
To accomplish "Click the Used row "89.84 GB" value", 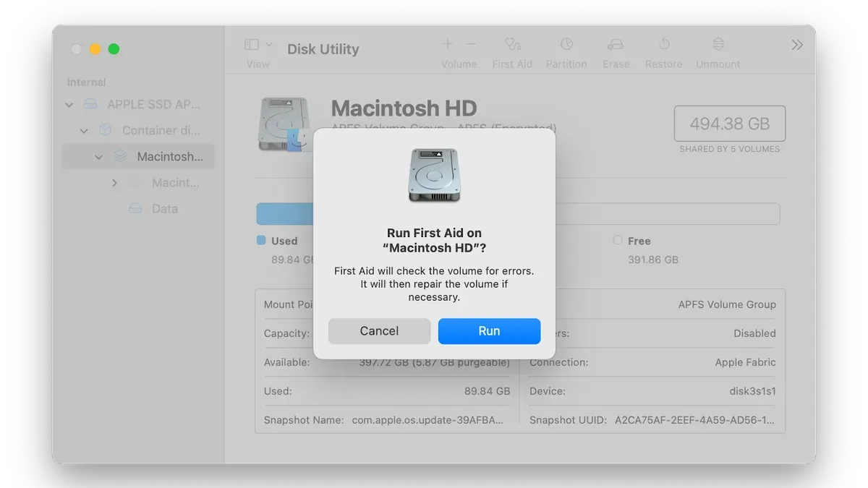I will click(488, 391).
